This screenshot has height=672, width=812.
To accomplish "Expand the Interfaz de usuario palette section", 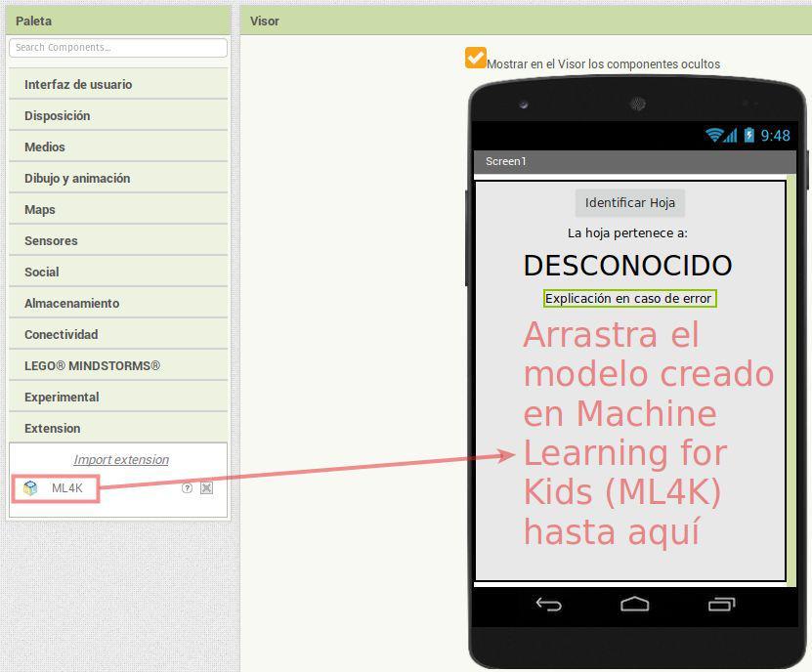I will (118, 84).
